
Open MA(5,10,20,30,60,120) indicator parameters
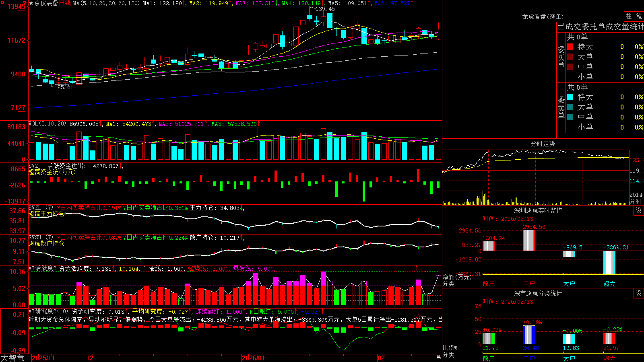tap(106, 3)
